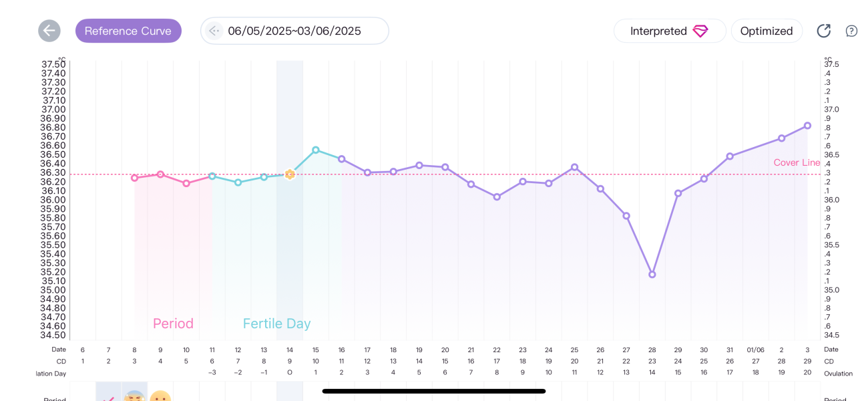This screenshot has height=401, width=868.
Task: Click the pink diamond premium icon beside Interpreted
Action: pyautogui.click(x=700, y=31)
